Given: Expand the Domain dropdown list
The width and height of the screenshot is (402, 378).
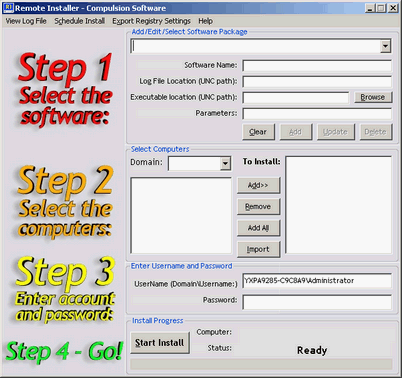Looking at the screenshot, I should (225, 163).
